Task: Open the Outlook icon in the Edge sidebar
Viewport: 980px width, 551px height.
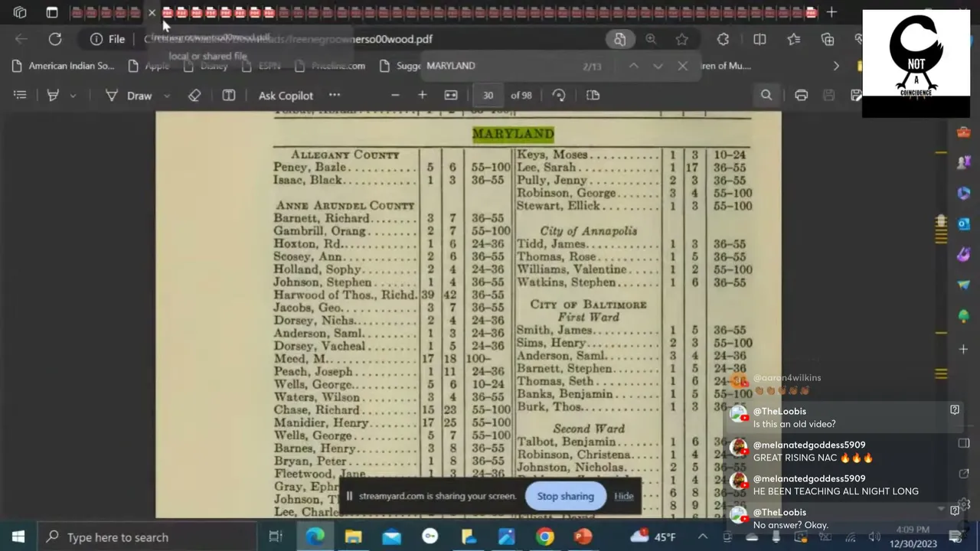Action: pos(964,223)
